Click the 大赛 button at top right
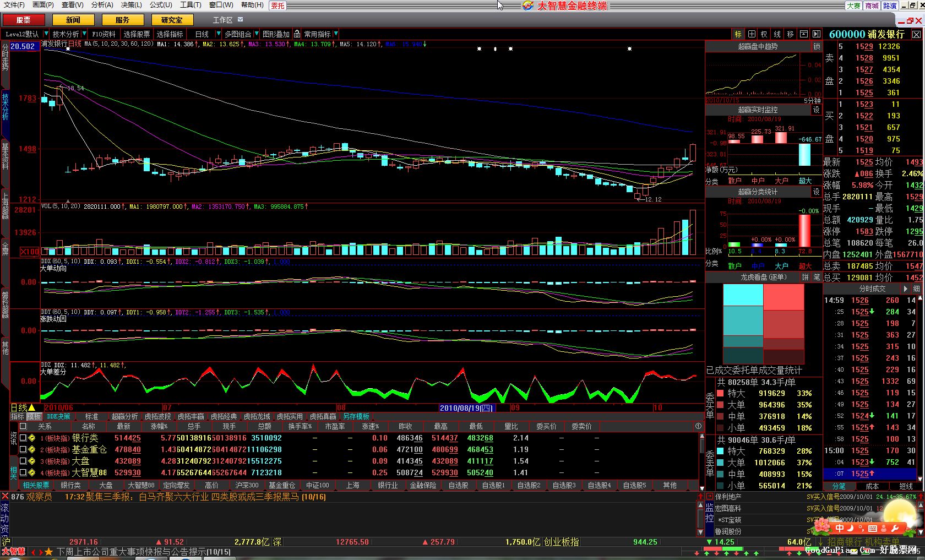 (x=853, y=6)
